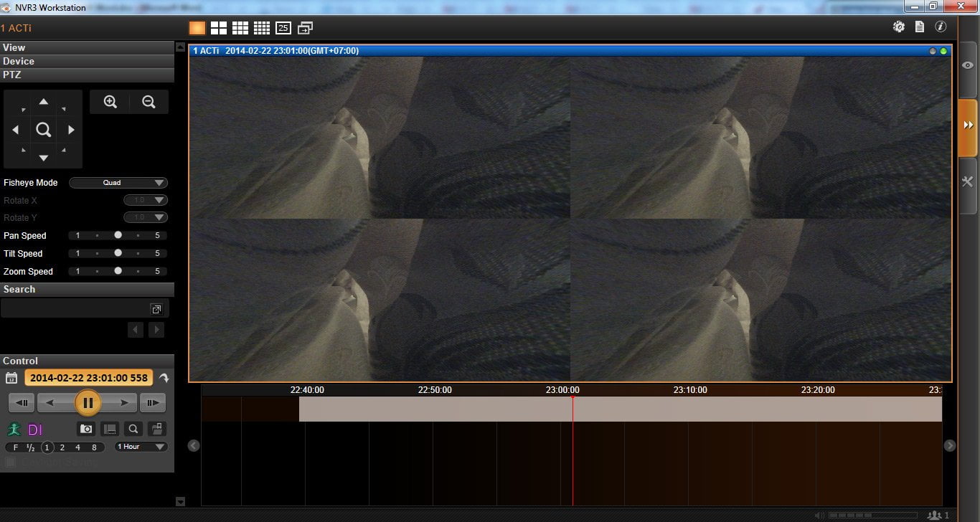Select 2x playback speed
This screenshot has width=980, height=522.
click(62, 447)
